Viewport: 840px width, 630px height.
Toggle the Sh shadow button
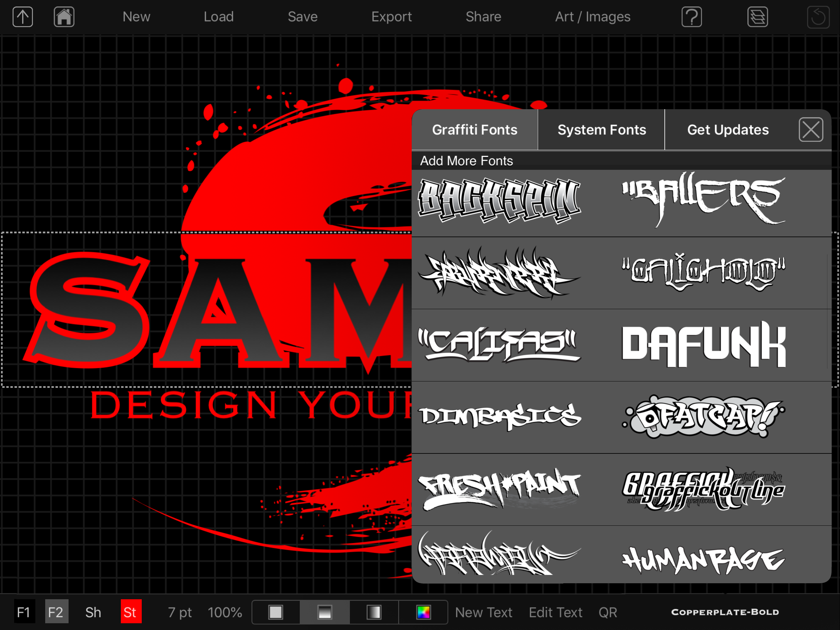coord(93,612)
